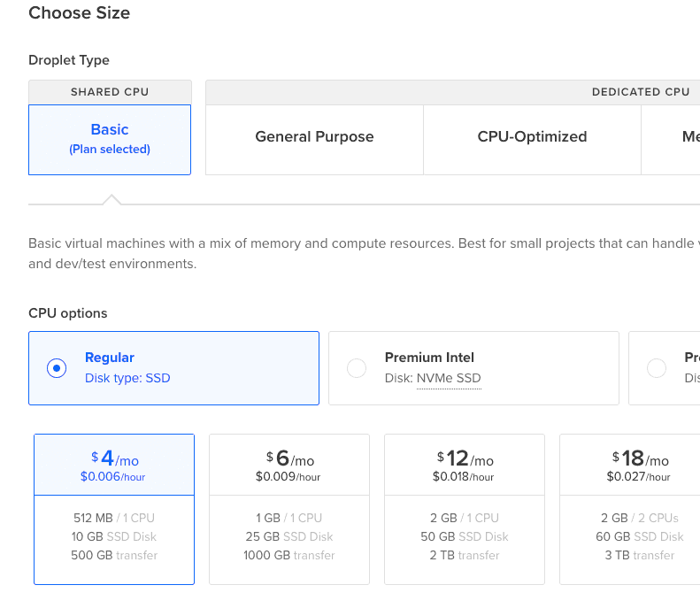700x616 pixels.
Task: Click the '60 GB SSD Disk' text
Action: [640, 536]
